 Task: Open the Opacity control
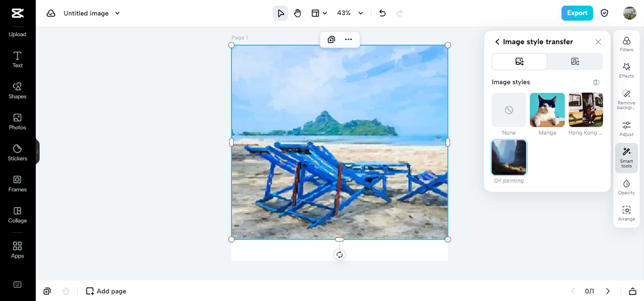[626, 187]
